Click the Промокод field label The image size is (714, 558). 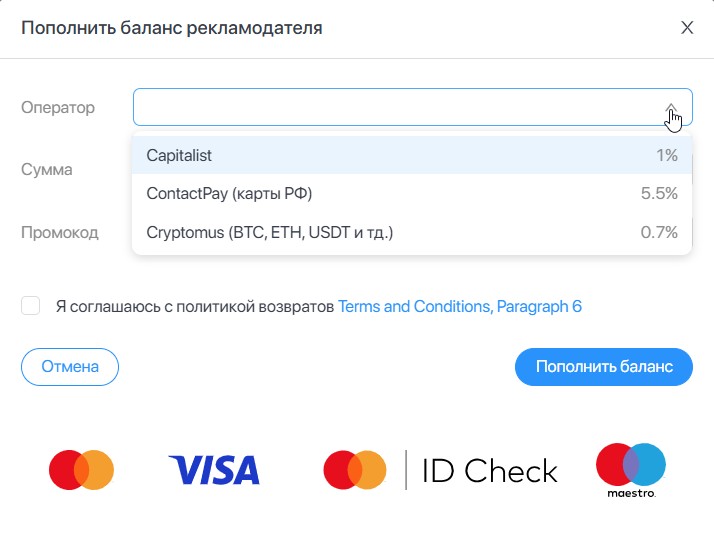60,233
